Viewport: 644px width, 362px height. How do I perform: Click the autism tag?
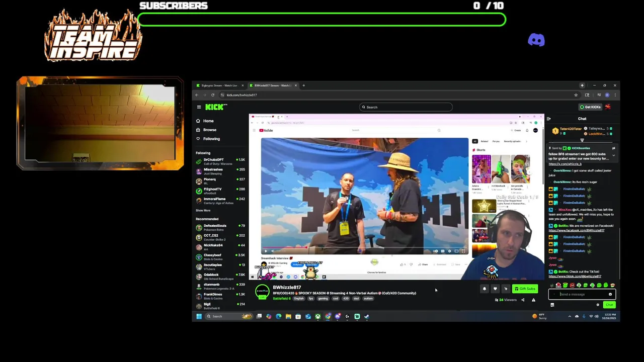(x=368, y=299)
